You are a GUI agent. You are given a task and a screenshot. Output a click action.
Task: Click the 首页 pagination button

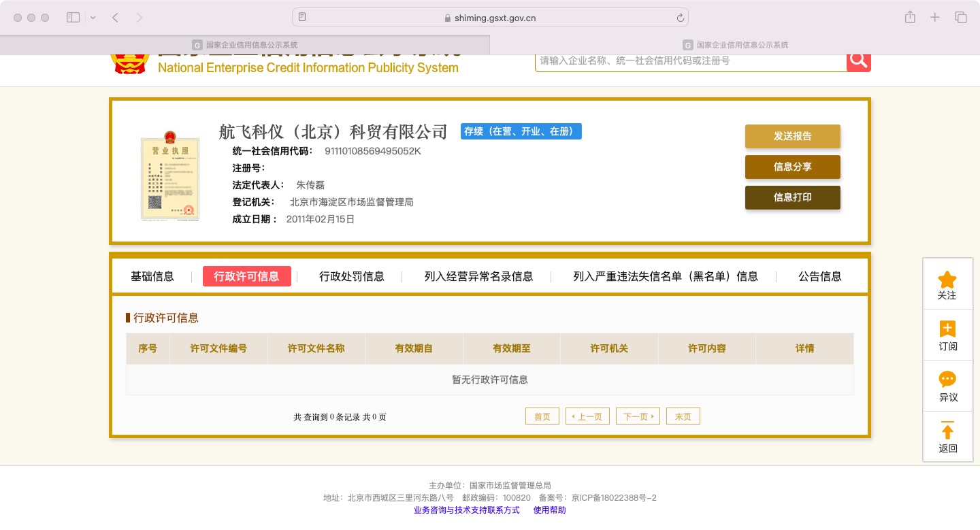tap(542, 416)
